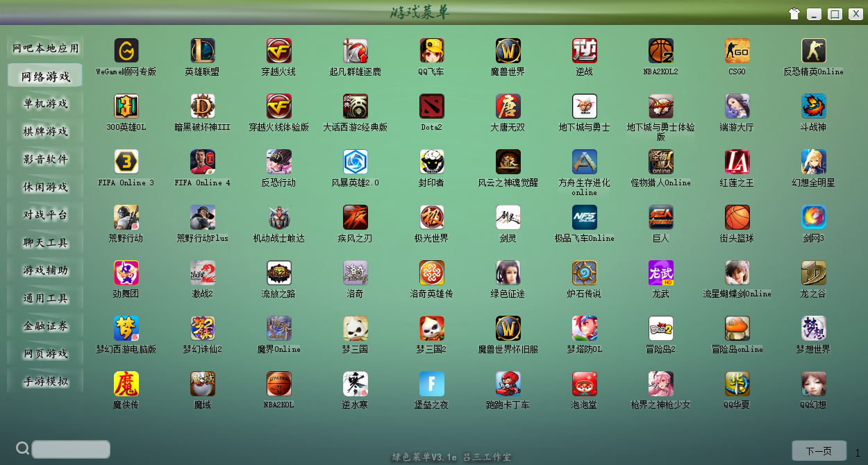Go to next page with 下一页
Viewport: 868px width, 465px height.
(819, 451)
